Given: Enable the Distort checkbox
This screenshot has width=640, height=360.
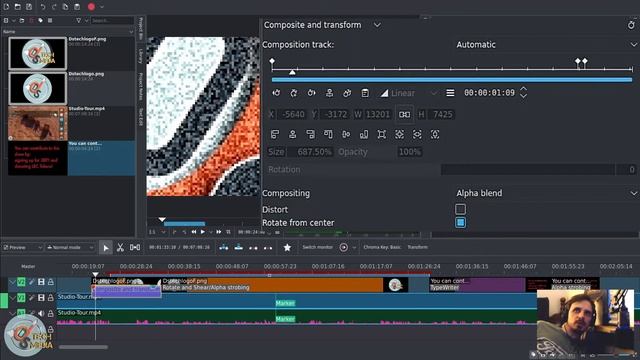Looking at the screenshot, I should point(460,209).
